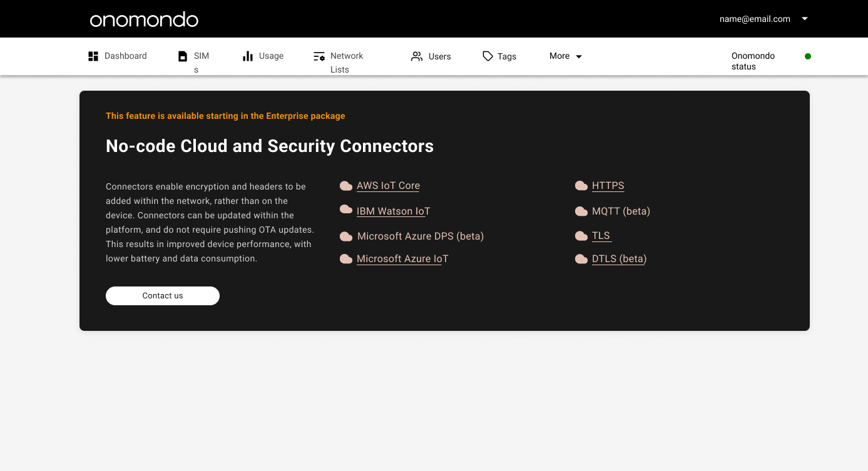Image resolution: width=868 pixels, height=471 pixels.
Task: Click Microsoft Azure DPS (beta) text
Action: pyautogui.click(x=421, y=236)
